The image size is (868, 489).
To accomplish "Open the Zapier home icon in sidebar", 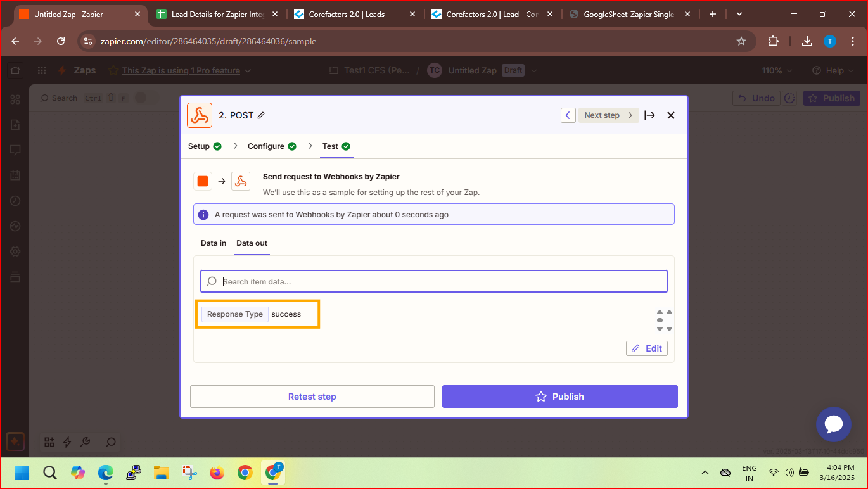I will tap(15, 71).
